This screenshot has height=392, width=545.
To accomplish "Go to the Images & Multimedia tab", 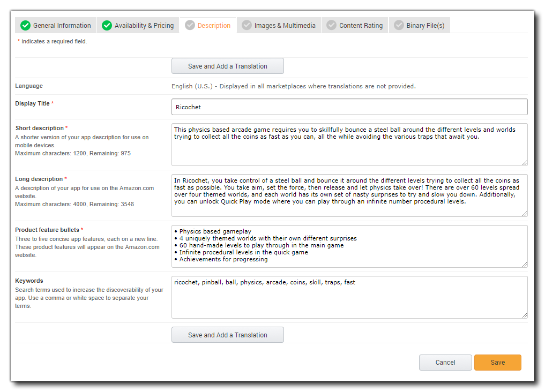I will (x=285, y=25).
